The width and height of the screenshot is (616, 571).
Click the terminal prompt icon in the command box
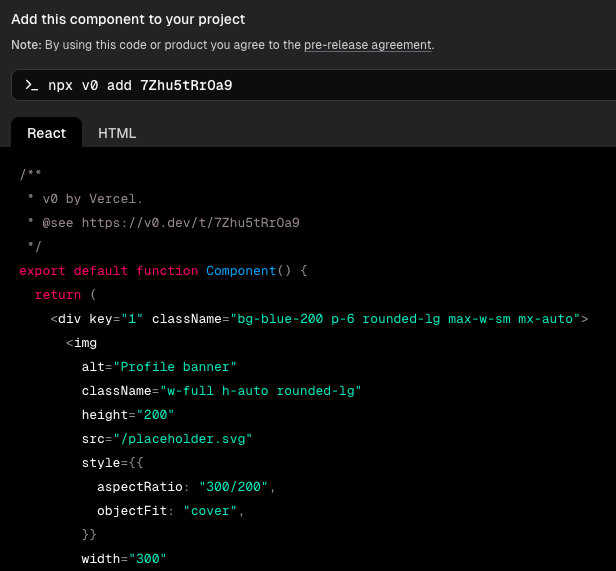(x=32, y=85)
